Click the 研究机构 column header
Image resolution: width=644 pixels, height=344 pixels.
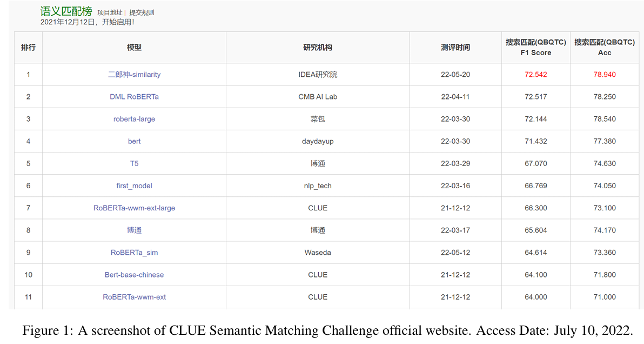click(318, 47)
